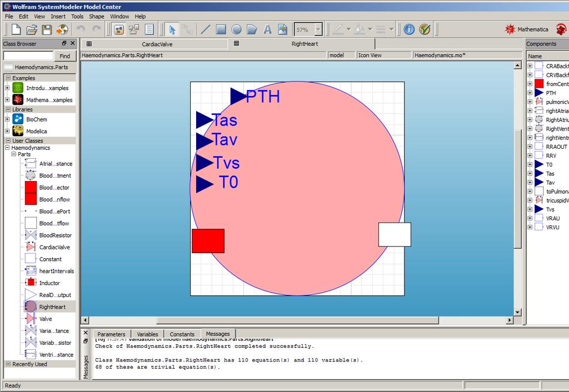Viewport: 569px width, 392px height.
Task: Open the Edit menu
Action: point(23,16)
